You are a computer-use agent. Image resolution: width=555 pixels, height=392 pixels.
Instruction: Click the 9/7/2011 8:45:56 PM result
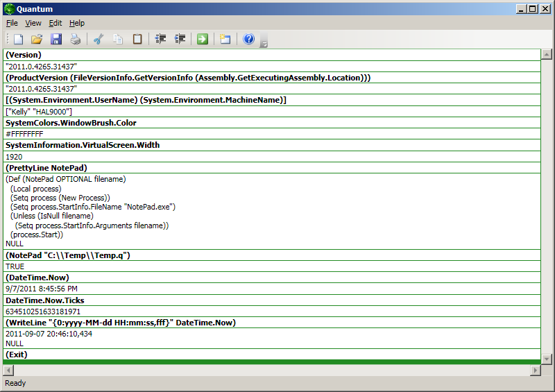click(x=42, y=289)
